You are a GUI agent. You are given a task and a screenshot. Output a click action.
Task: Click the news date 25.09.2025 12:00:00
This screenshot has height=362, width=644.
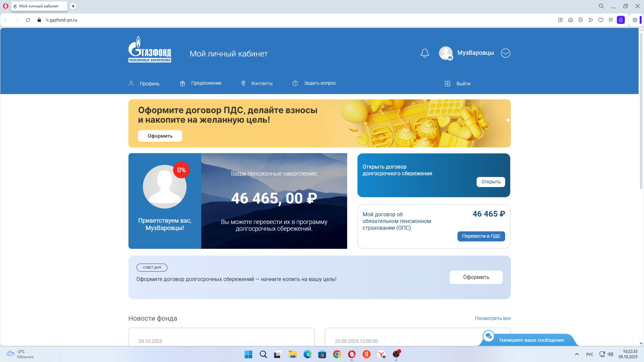click(356, 341)
